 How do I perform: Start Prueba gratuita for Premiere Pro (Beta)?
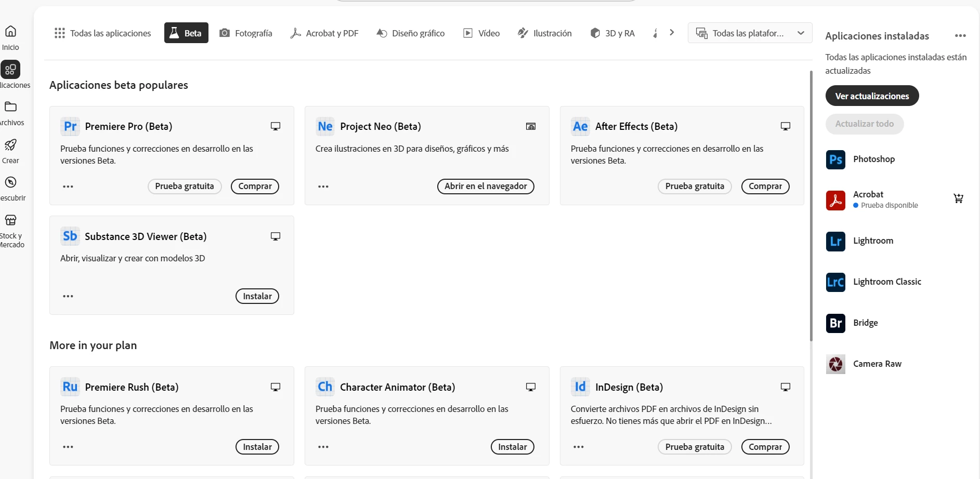point(185,187)
